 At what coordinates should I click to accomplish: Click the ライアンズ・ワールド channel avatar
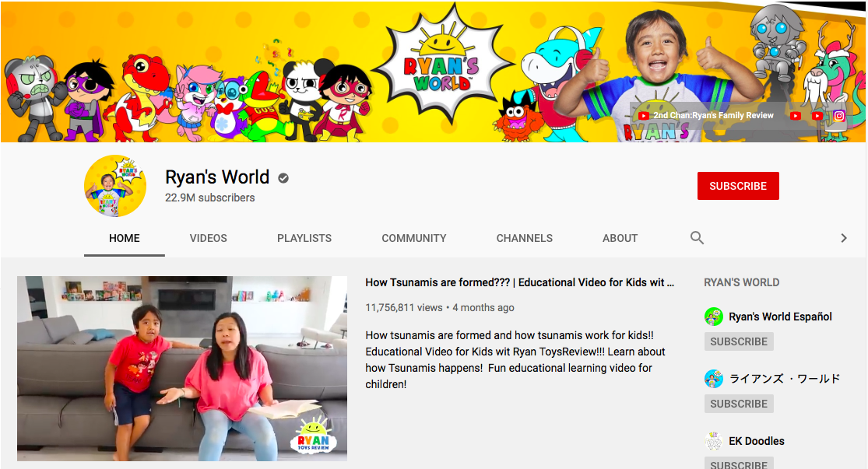(x=714, y=379)
